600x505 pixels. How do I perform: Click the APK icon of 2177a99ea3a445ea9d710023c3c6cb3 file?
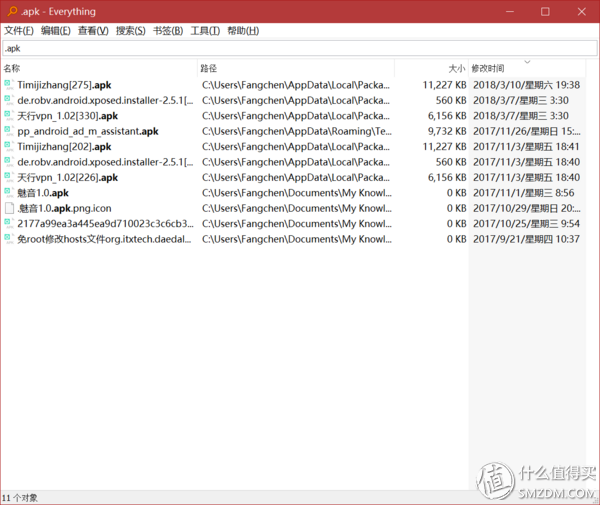(9, 223)
